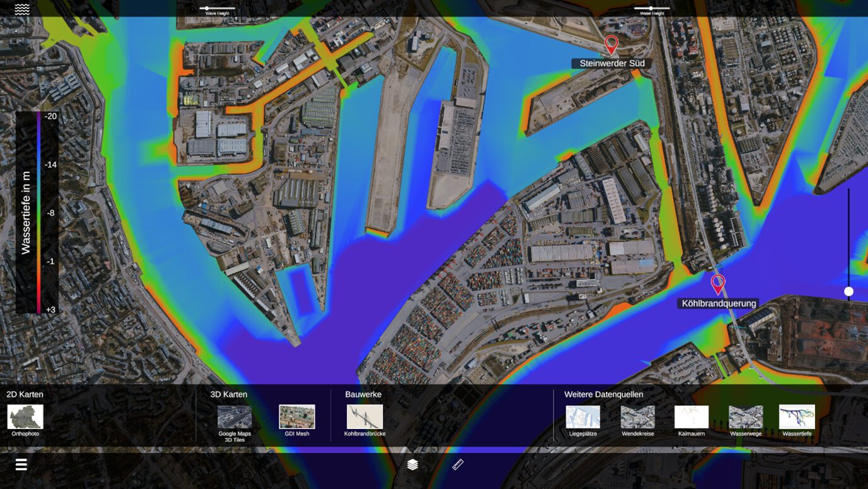Show the Köhlbrandbrücke structure model
The image size is (868, 489).
click(364, 417)
